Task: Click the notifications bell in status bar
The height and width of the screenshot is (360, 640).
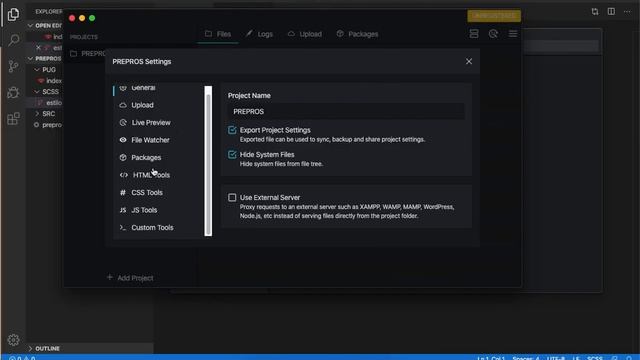Action: coord(629,358)
